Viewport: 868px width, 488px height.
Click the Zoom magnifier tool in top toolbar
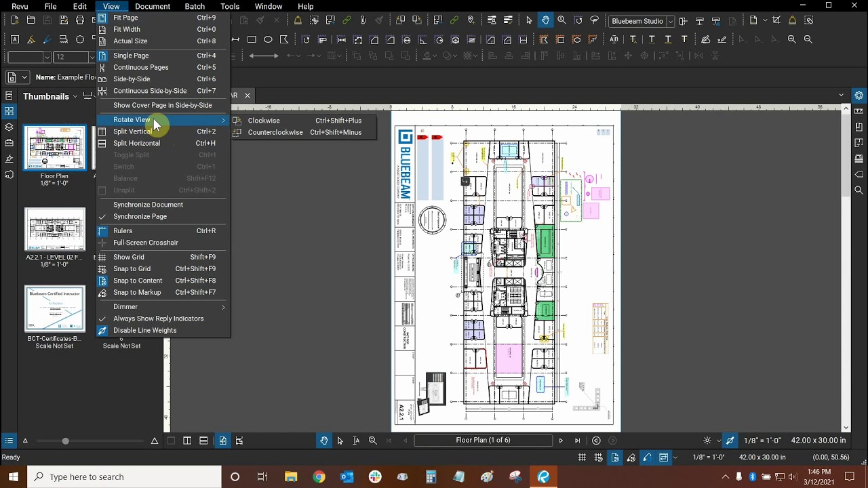pos(561,20)
